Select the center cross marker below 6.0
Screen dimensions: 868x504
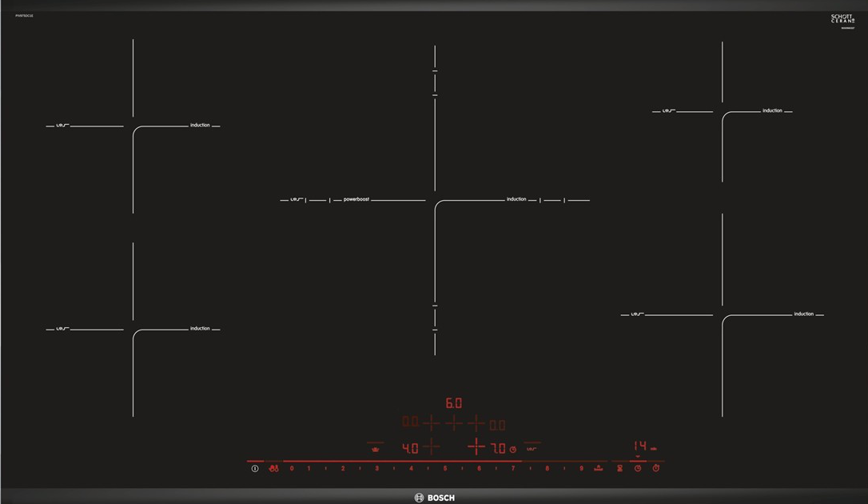[454, 423]
